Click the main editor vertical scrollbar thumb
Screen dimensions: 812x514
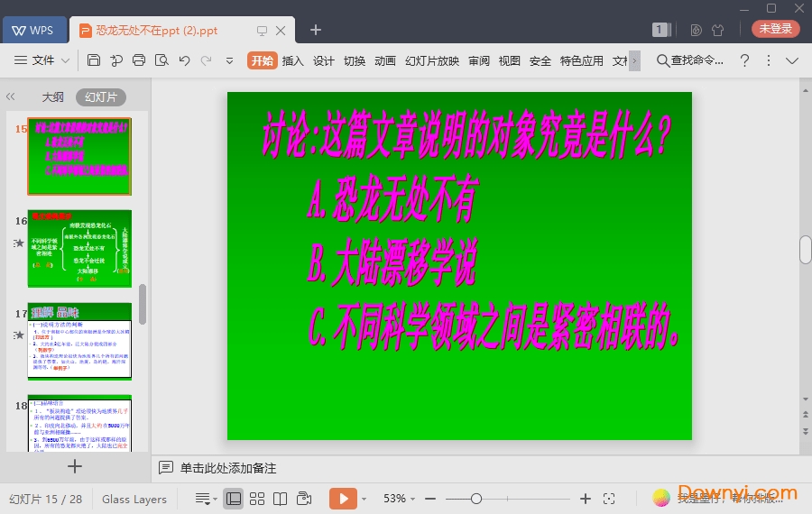point(806,250)
